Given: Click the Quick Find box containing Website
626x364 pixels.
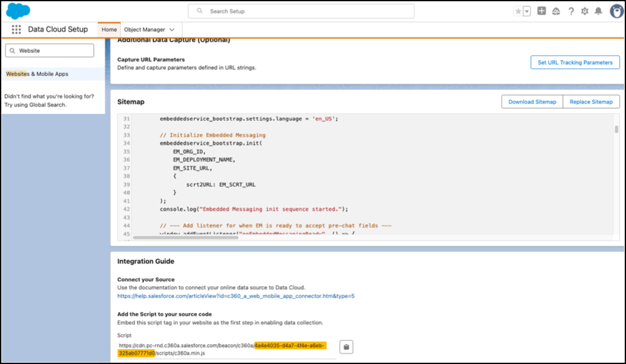Looking at the screenshot, I should point(49,50).
